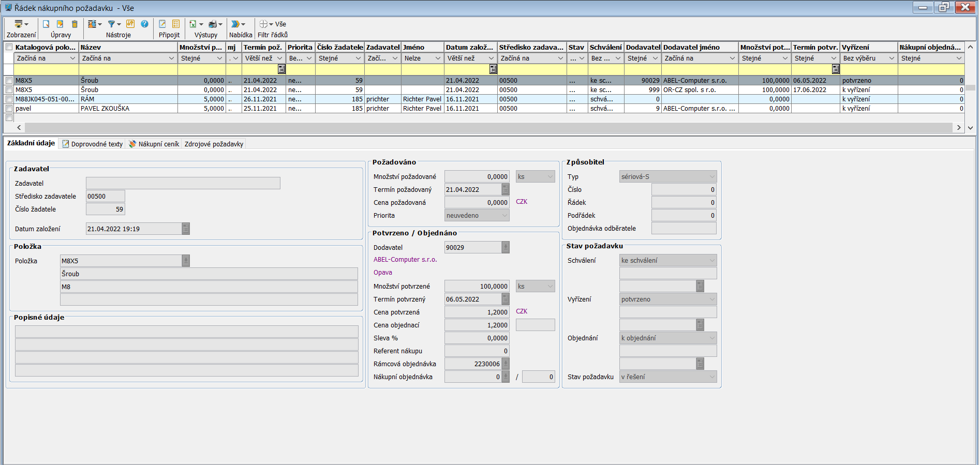Image resolution: width=980 pixels, height=465 pixels.
Task: Toggle the select-all checkbox in grid header
Action: tap(9, 47)
